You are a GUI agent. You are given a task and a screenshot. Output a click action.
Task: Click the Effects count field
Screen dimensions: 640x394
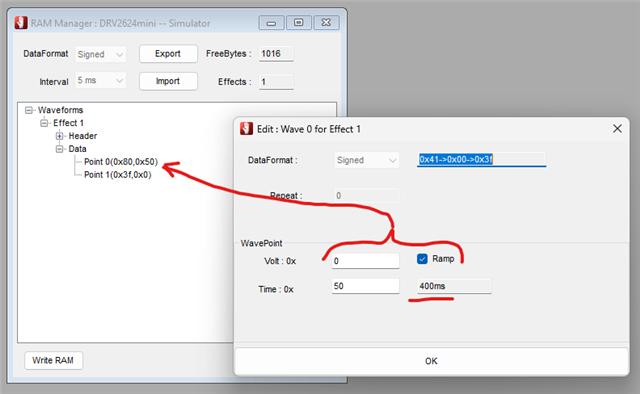(276, 82)
